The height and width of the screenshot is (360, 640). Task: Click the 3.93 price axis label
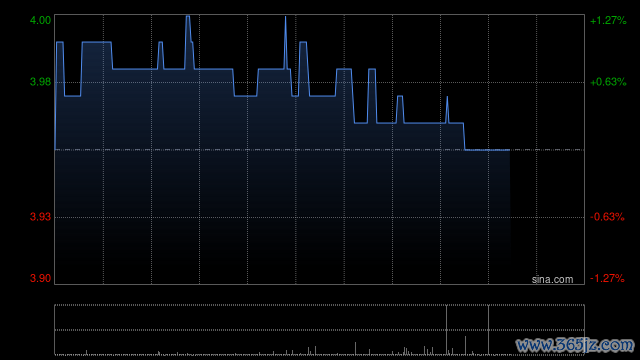(40, 217)
